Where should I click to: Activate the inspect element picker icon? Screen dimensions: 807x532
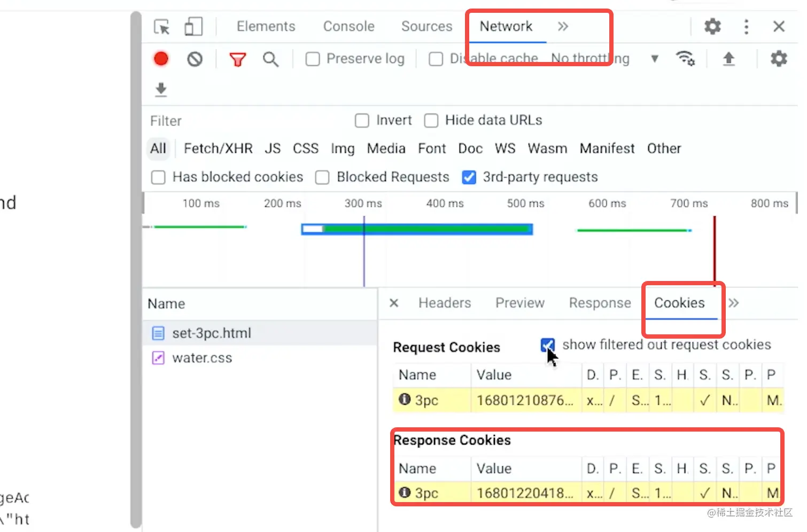161,27
